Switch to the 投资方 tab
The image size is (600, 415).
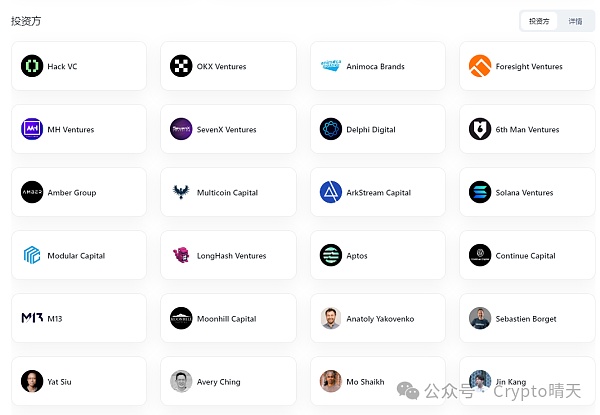[x=539, y=21]
